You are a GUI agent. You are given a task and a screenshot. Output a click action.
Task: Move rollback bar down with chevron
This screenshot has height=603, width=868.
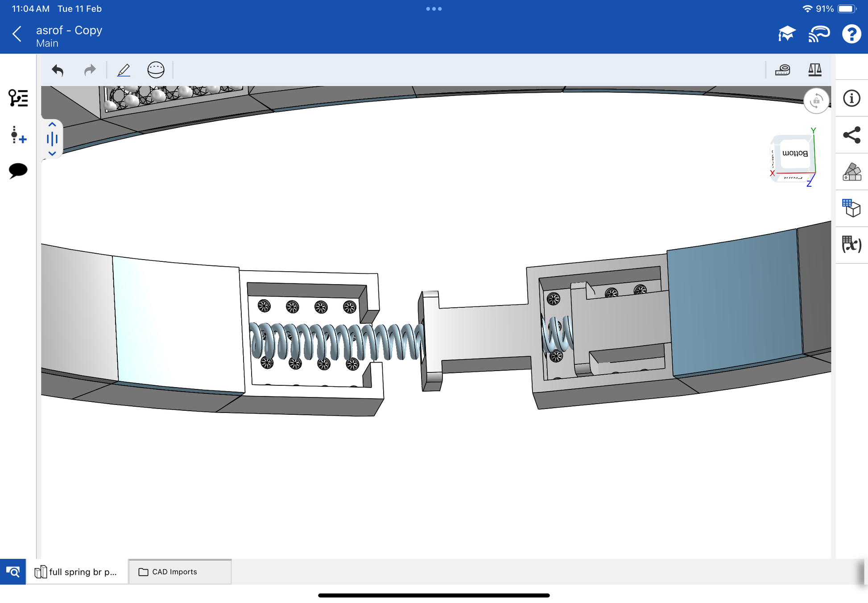pyautogui.click(x=52, y=153)
